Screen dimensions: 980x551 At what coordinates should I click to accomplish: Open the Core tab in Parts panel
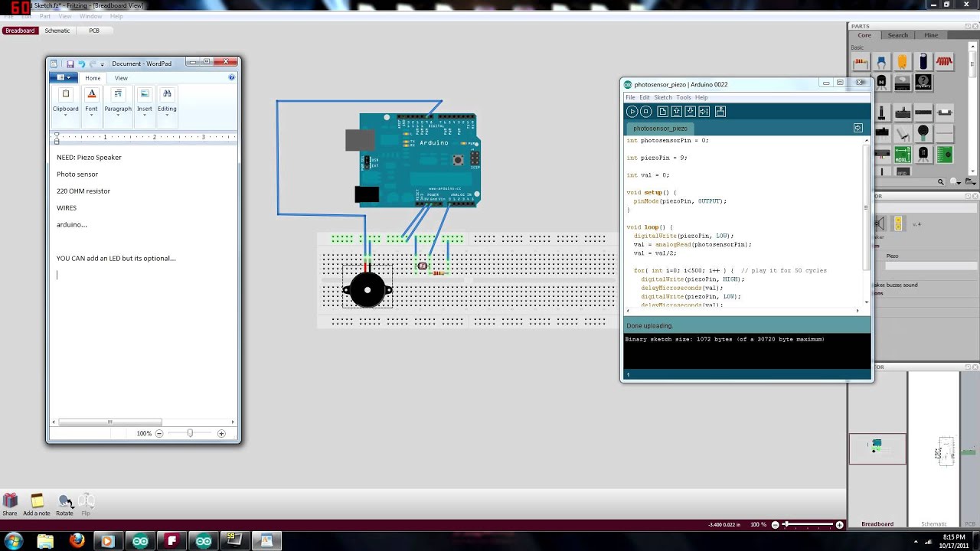pyautogui.click(x=864, y=35)
